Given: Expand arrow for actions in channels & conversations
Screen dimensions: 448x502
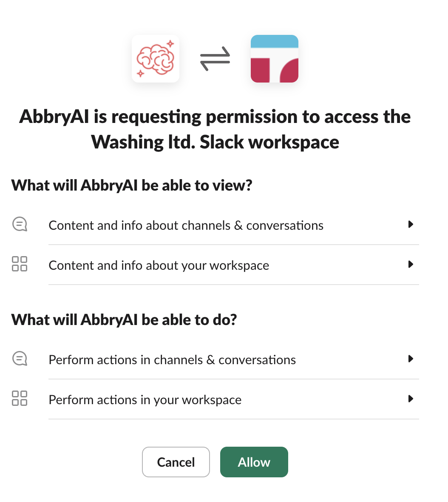Looking at the screenshot, I should coord(411,359).
